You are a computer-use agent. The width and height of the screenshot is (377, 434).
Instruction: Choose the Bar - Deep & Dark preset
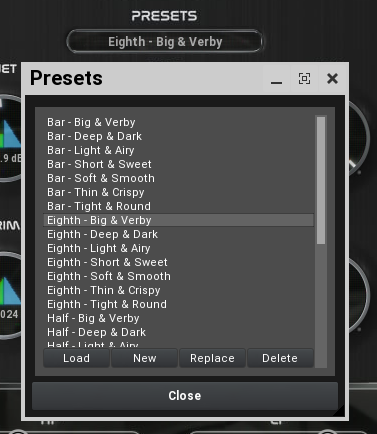[178, 136]
